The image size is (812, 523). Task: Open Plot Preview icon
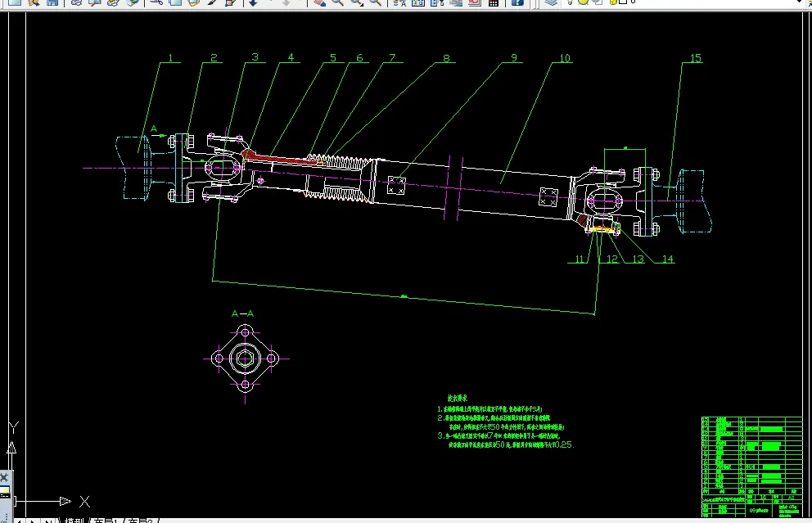click(x=95, y=2)
